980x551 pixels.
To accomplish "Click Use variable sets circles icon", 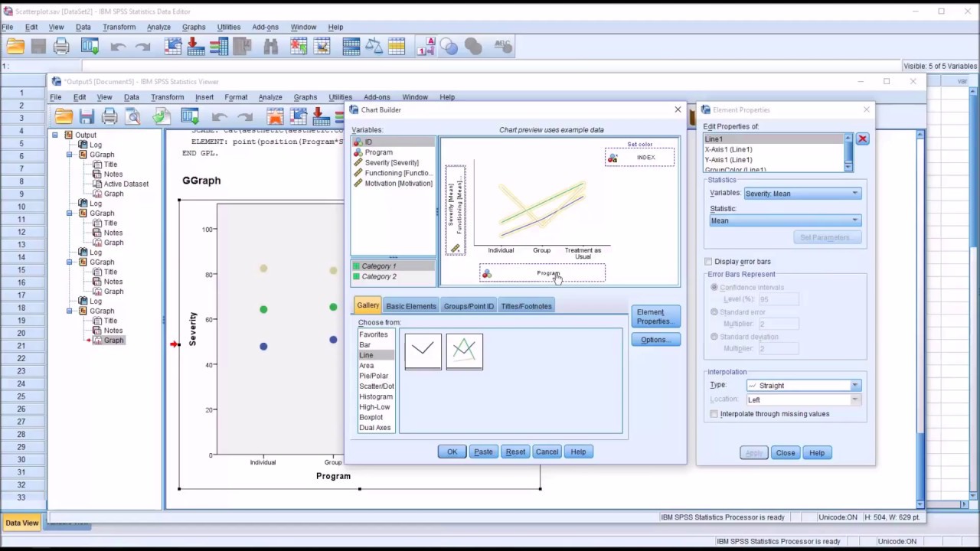I will coord(449,47).
